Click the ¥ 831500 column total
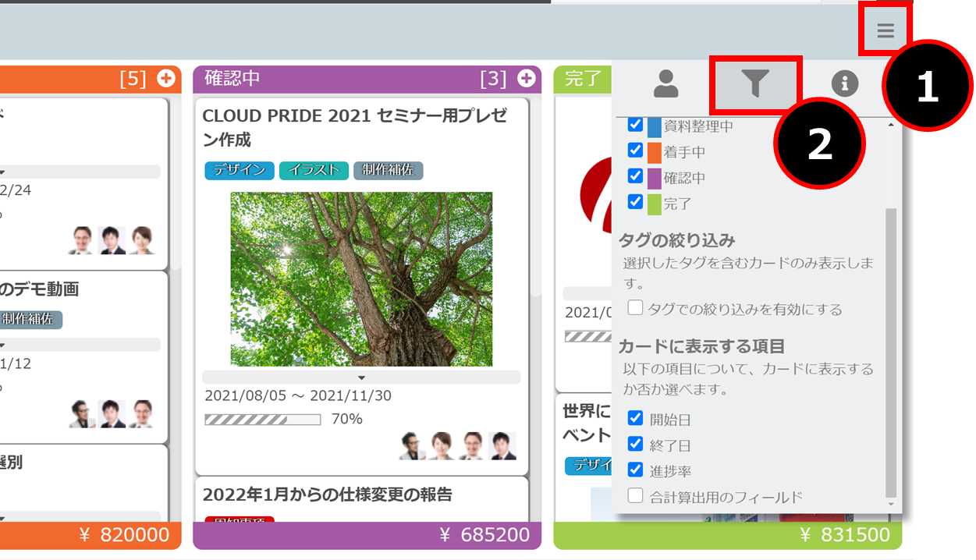The width and height of the screenshot is (976, 560). tap(845, 534)
